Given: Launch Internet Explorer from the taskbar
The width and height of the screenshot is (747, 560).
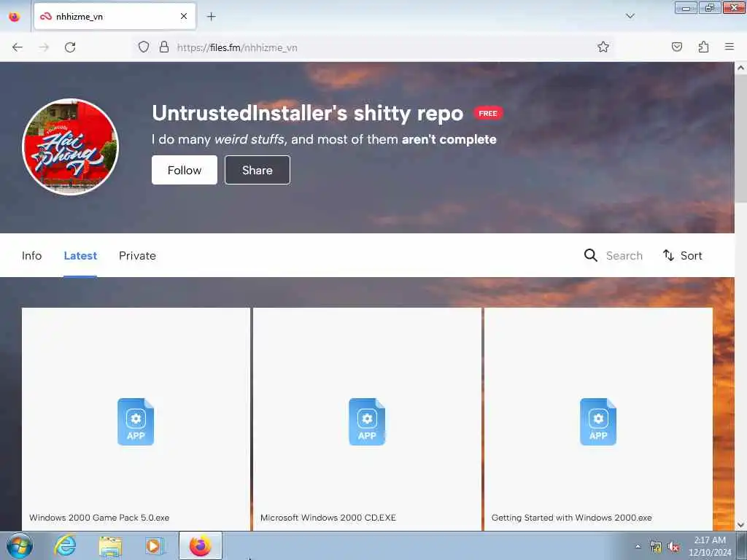Looking at the screenshot, I should (65, 545).
